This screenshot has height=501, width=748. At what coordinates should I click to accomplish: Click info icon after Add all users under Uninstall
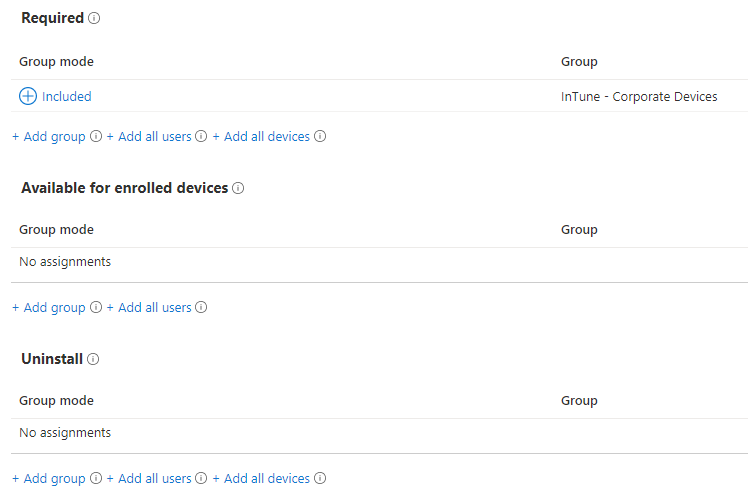point(201,478)
